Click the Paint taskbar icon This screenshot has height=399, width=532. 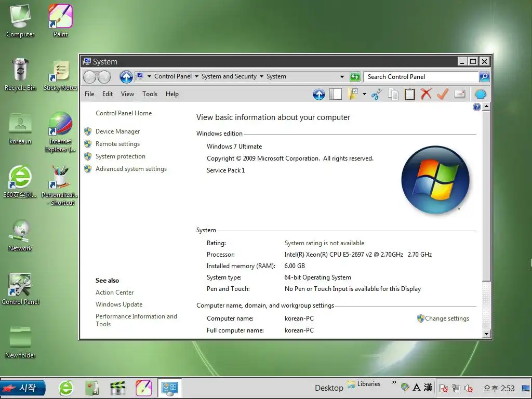pos(143,388)
